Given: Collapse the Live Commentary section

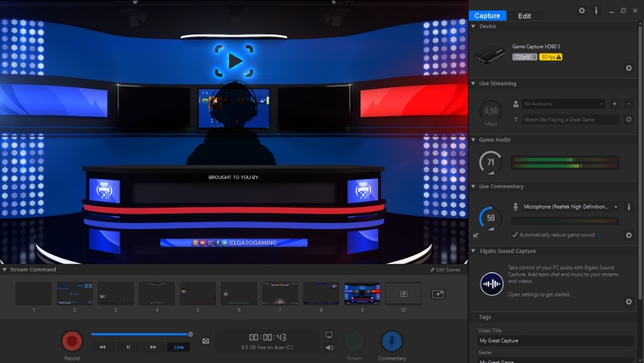Looking at the screenshot, I should [x=473, y=187].
